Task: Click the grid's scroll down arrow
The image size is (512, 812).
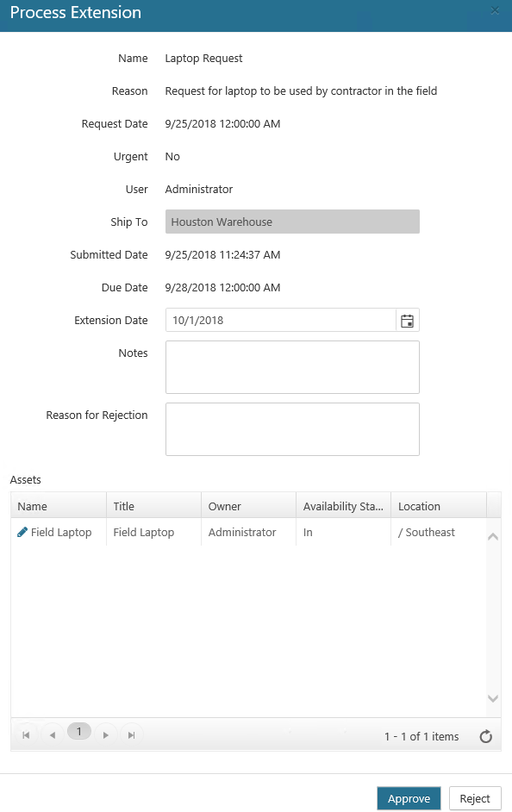Action: [x=493, y=698]
